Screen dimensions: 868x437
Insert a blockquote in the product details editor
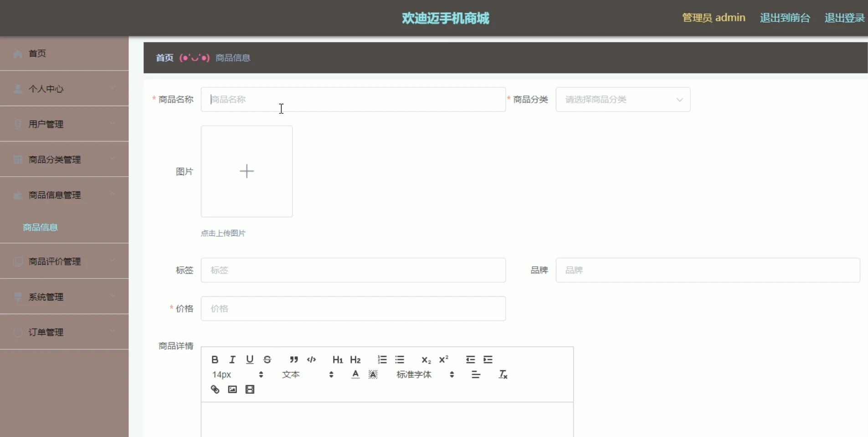pos(294,359)
